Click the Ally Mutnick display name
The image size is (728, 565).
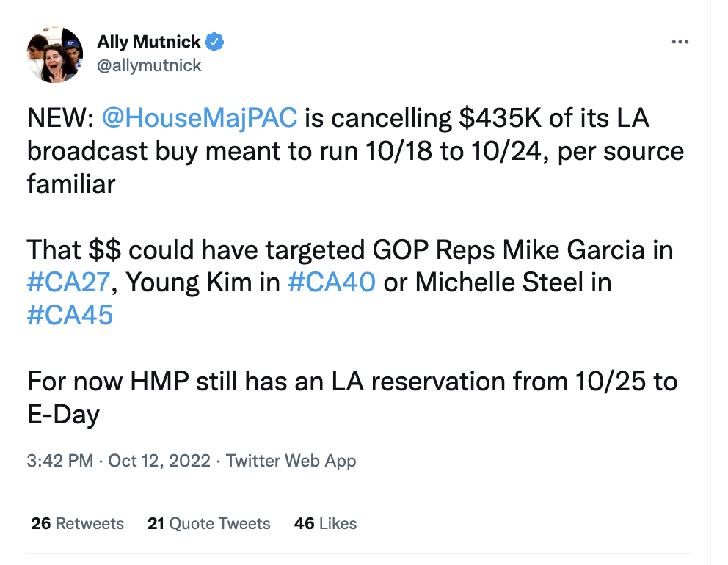[x=149, y=43]
